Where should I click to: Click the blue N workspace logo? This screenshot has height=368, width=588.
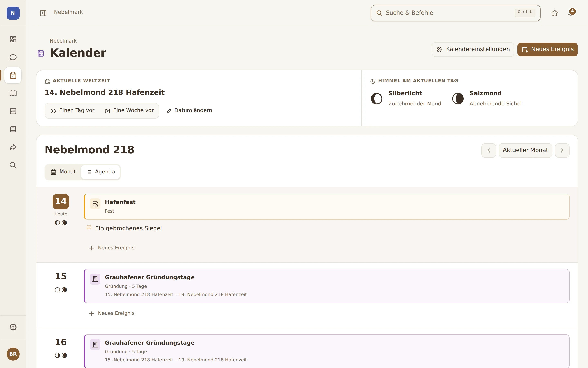point(13,13)
